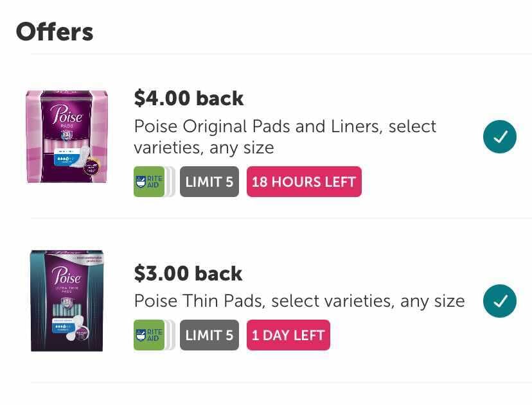
Task: Click the Rite Aid icon on the $3.00 offer
Action: (x=148, y=335)
